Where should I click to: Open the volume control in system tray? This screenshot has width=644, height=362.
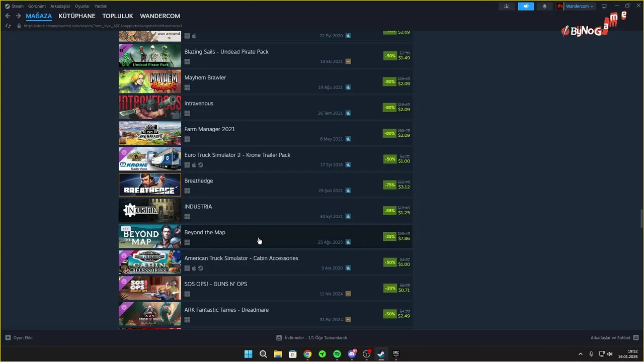click(x=610, y=354)
